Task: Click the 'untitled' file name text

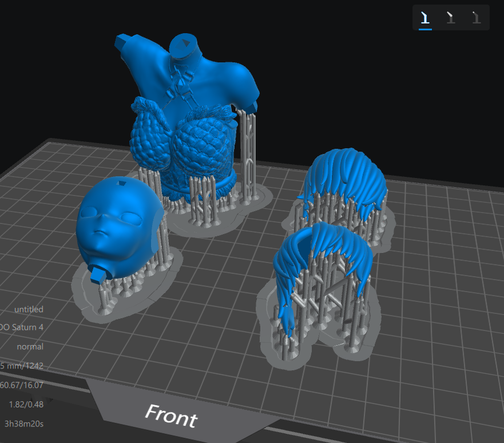Action: pyautogui.click(x=29, y=309)
